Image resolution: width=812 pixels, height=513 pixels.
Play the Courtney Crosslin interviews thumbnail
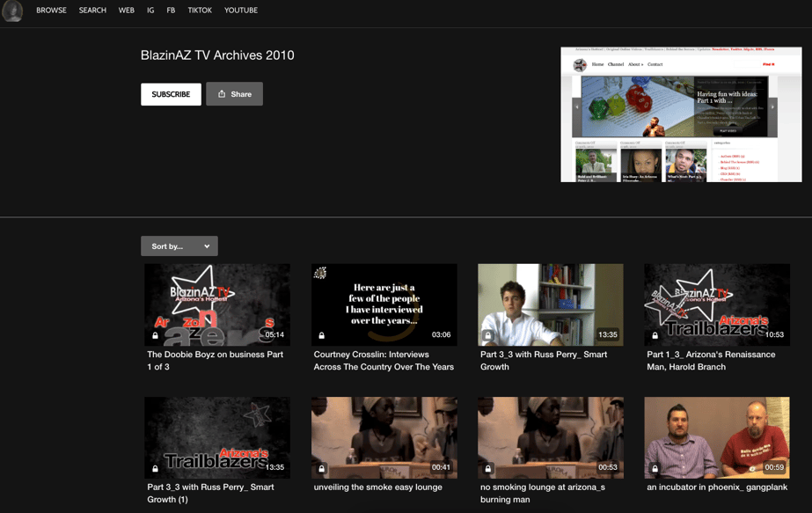(x=384, y=304)
